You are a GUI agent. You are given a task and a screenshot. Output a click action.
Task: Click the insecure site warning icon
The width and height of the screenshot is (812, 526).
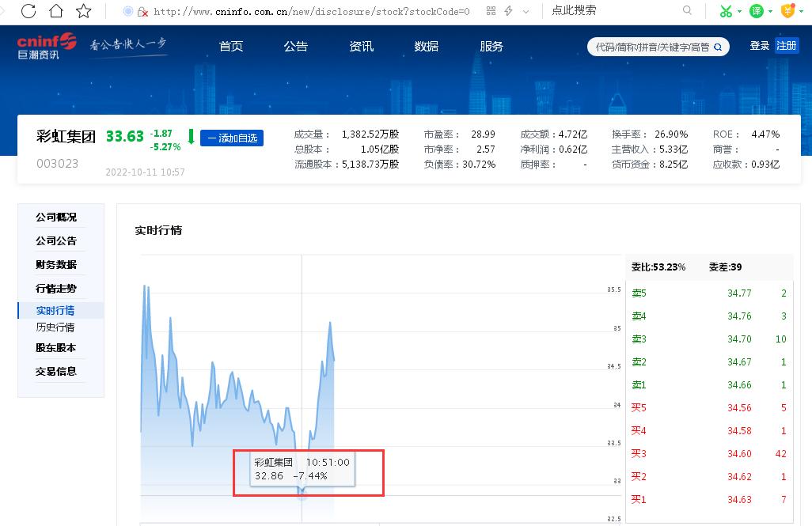point(143,11)
